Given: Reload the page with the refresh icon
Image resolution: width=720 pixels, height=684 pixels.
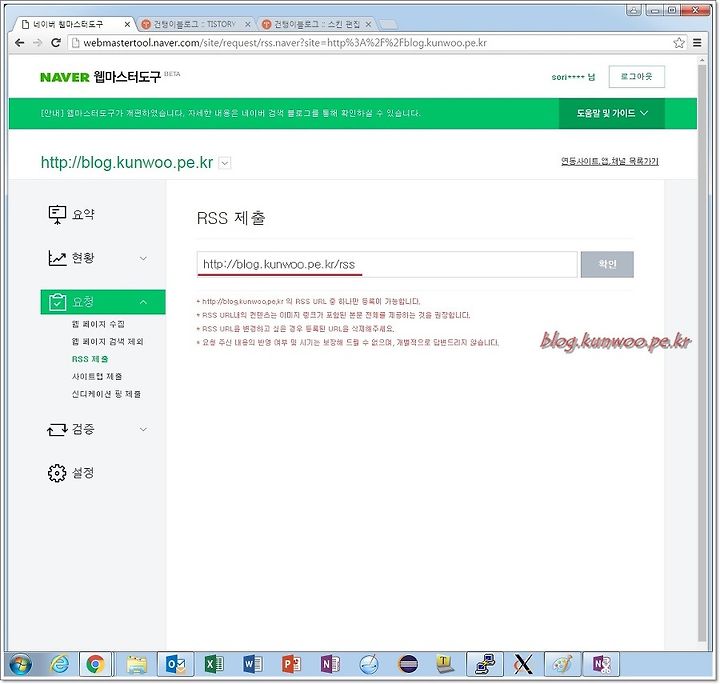Looking at the screenshot, I should click(56, 43).
